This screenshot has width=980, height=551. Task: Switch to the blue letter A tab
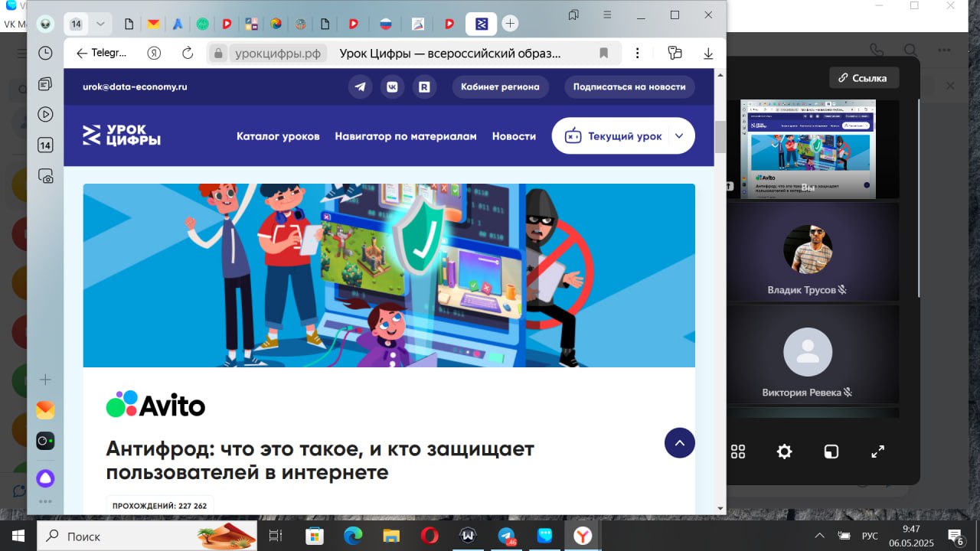point(178,24)
